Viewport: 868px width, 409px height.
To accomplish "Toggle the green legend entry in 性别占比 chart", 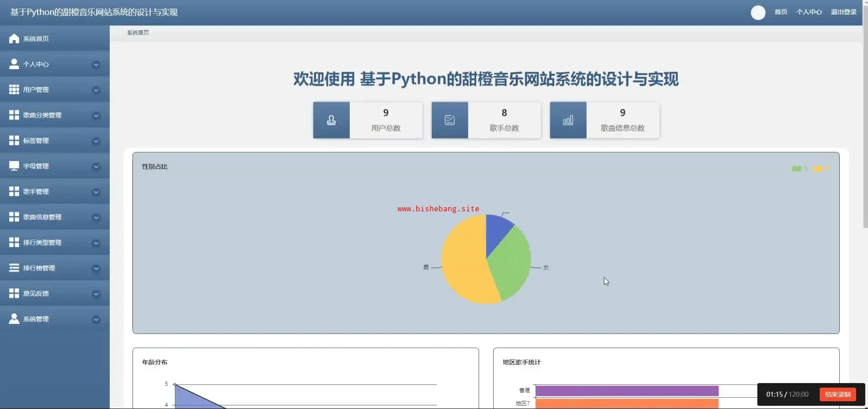I will (800, 169).
